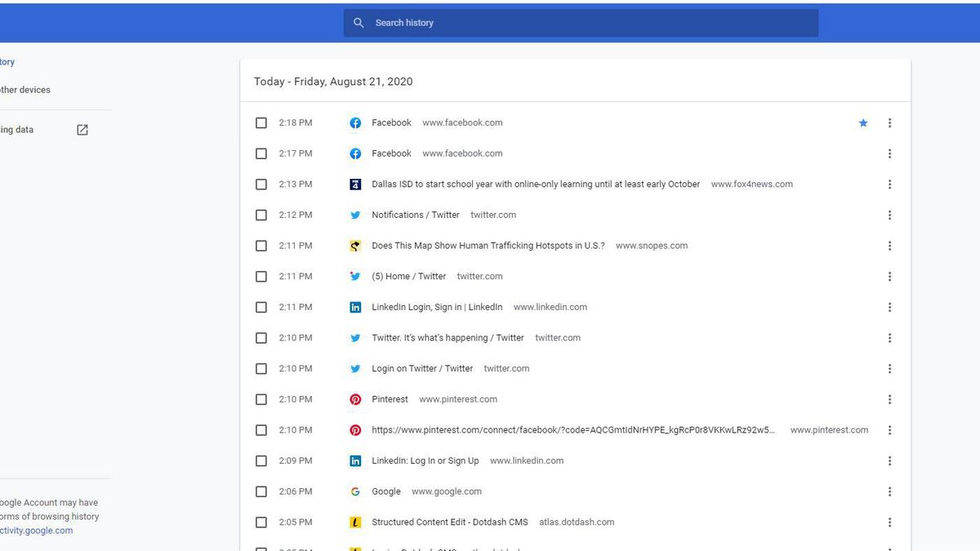Open more actions menu for Notifications / Twitter
Screen dimensions: 980x551
889,216
